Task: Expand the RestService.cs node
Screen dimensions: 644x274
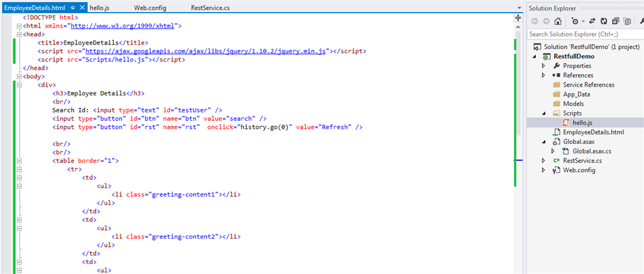Action: click(x=543, y=160)
